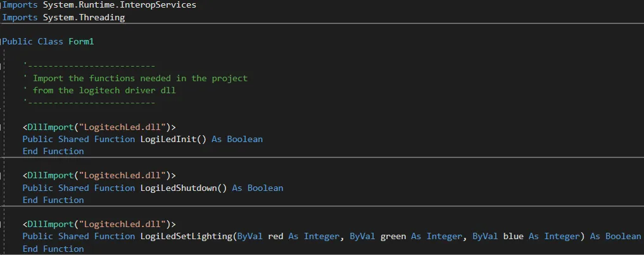Click Boolean return type of LogiLedSetLighting

tap(623, 237)
